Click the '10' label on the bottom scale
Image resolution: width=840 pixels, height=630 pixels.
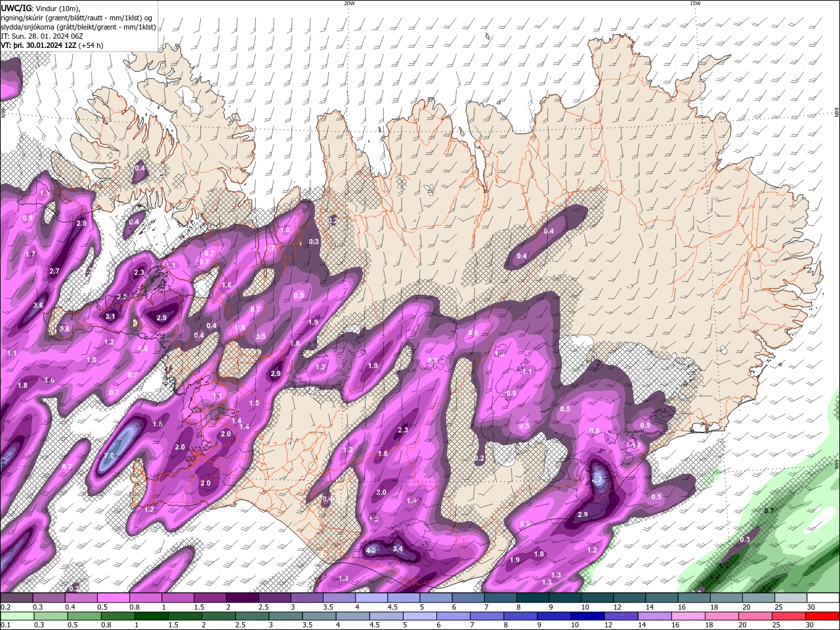575,625
